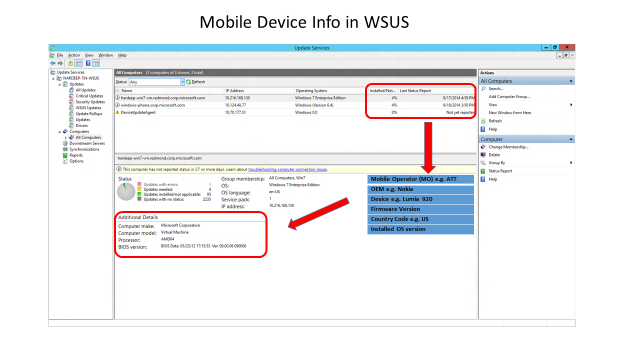
Task: Click the Status Report action
Action: (500, 171)
